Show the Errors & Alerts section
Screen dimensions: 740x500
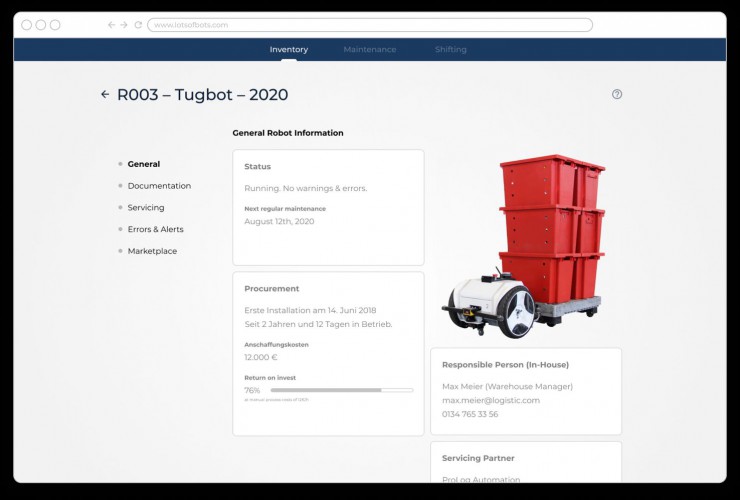[155, 230]
